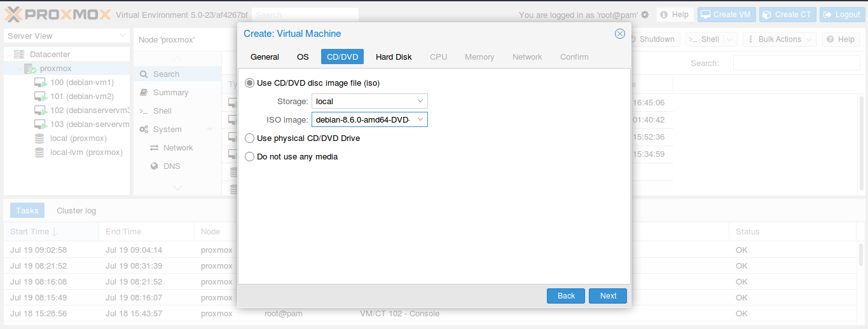Click the Create CT button

[787, 15]
